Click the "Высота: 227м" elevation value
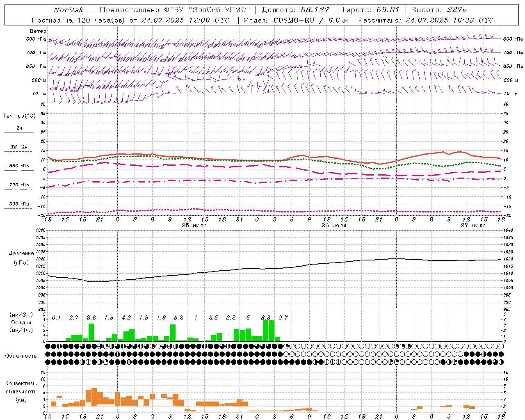 click(439, 10)
